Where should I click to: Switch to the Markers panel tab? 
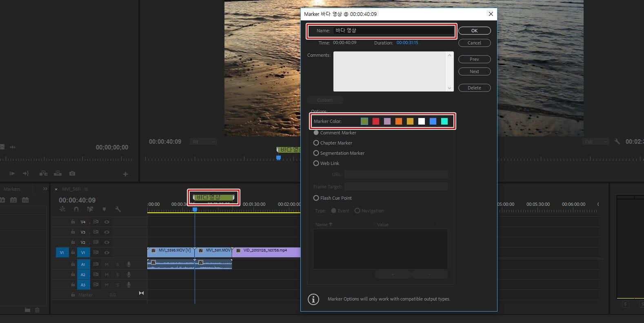coord(12,189)
